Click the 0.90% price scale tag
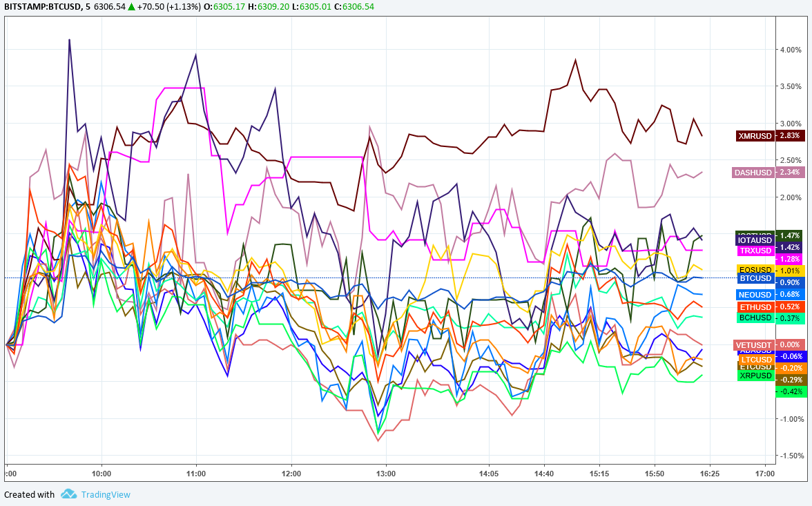 790,282
